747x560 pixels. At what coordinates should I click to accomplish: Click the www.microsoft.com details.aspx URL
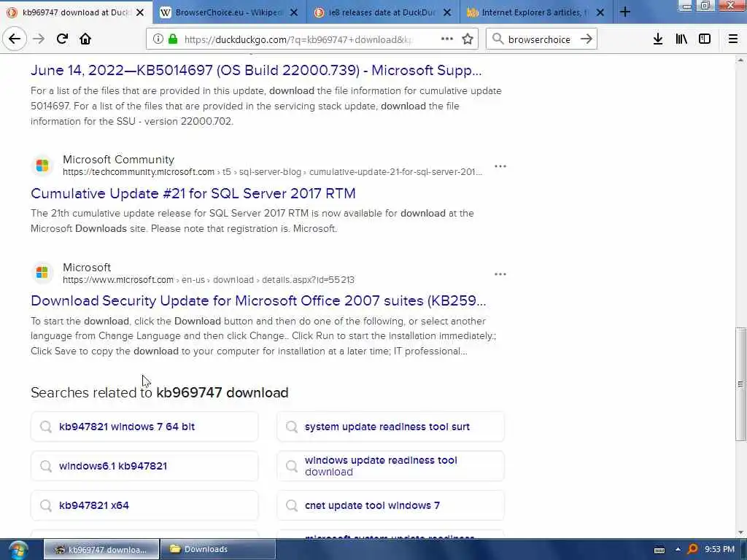click(209, 280)
